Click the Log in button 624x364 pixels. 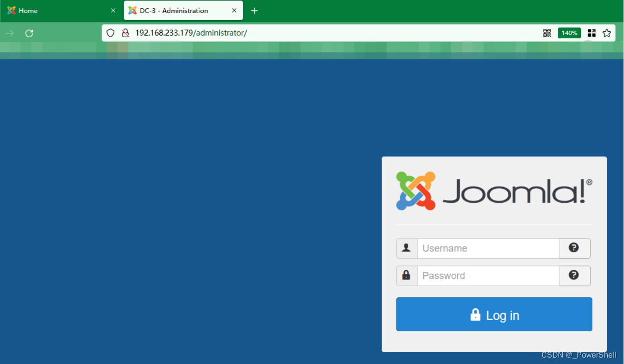[x=494, y=315]
